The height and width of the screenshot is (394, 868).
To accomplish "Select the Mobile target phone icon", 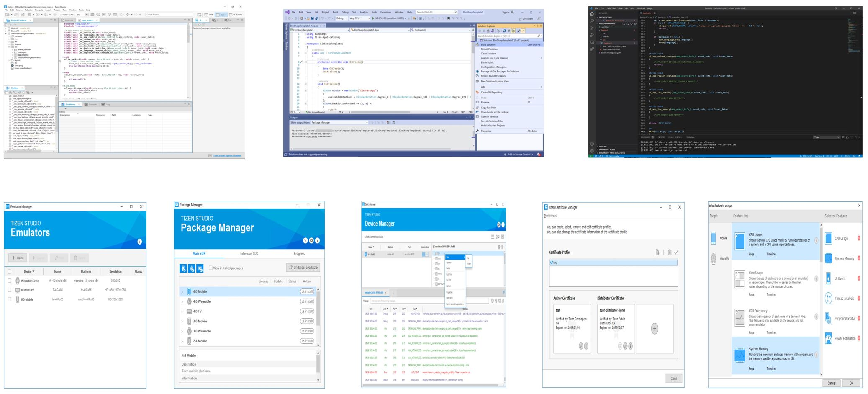I will pyautogui.click(x=714, y=238).
